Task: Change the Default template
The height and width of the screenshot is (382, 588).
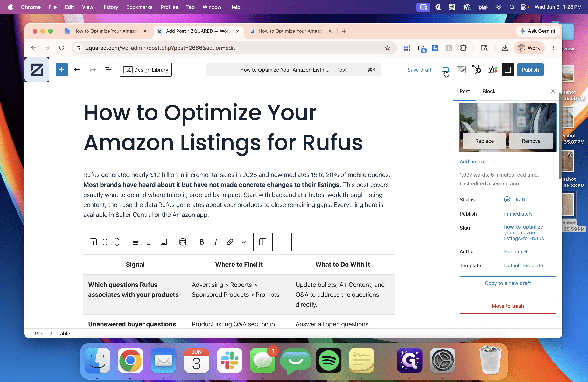Action: click(x=523, y=265)
